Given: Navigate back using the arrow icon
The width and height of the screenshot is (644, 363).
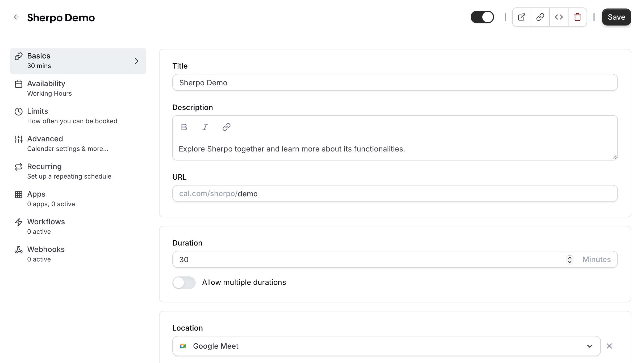Looking at the screenshot, I should pos(17,17).
